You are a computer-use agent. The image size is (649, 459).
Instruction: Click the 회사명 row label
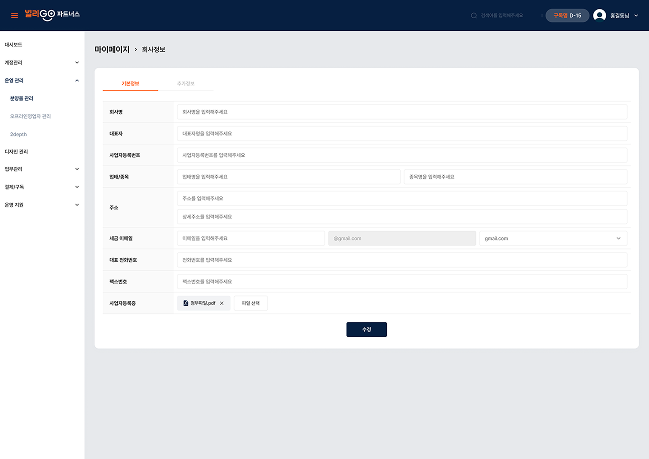tap(116, 112)
